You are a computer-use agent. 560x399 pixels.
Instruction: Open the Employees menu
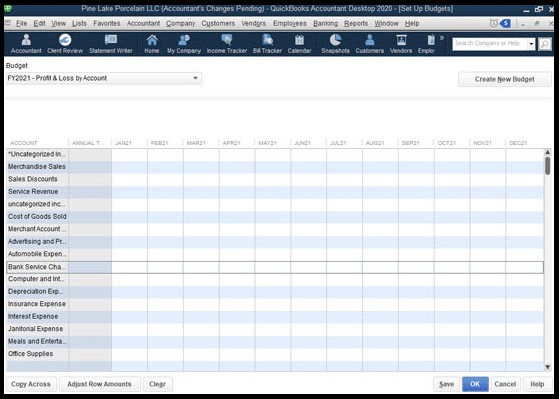click(x=290, y=24)
